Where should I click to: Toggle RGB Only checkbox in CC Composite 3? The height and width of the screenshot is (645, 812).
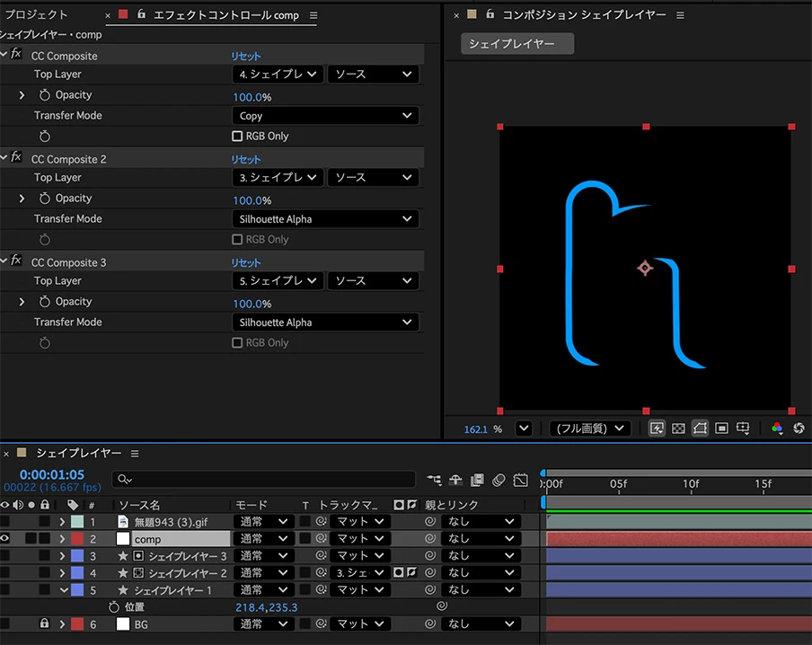pos(237,343)
